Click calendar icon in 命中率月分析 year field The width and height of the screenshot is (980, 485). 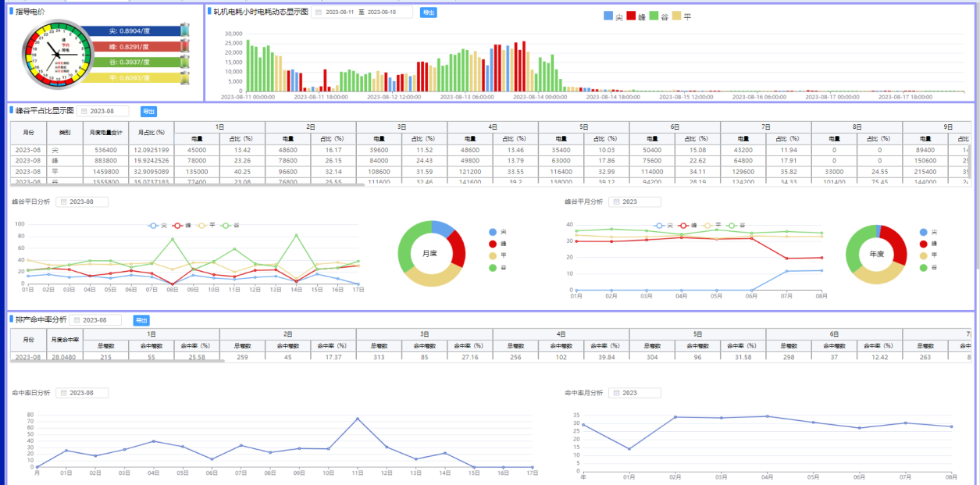(x=616, y=393)
